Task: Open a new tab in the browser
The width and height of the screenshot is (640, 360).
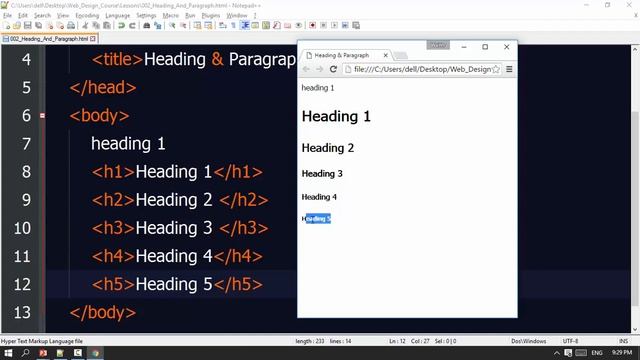Action: coord(401,56)
